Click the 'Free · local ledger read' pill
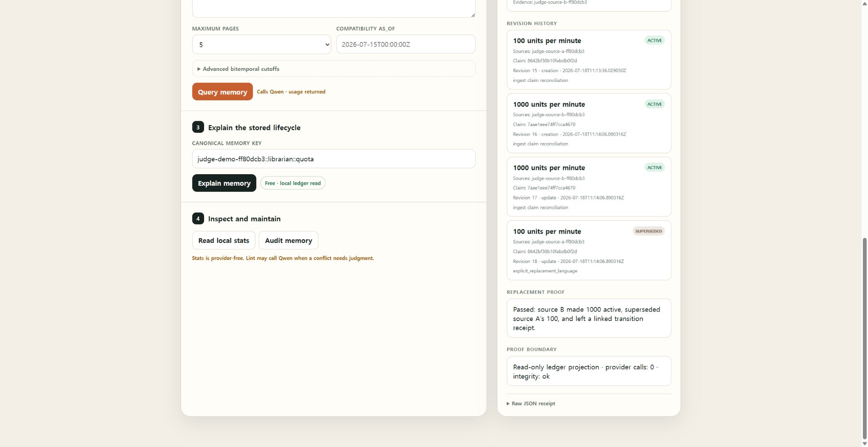The height and width of the screenshot is (447, 868). [x=292, y=183]
